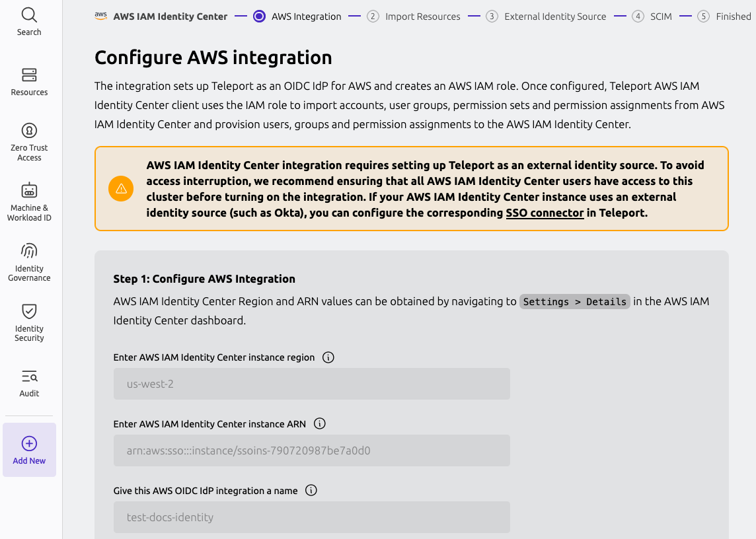Open the instance region info tooltip

tap(328, 357)
